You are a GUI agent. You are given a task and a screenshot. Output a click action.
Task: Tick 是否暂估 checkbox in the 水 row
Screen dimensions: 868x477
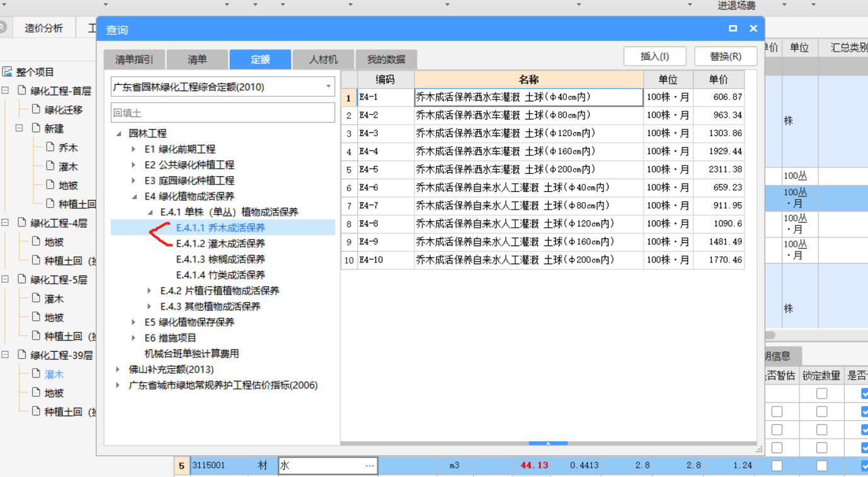click(777, 466)
